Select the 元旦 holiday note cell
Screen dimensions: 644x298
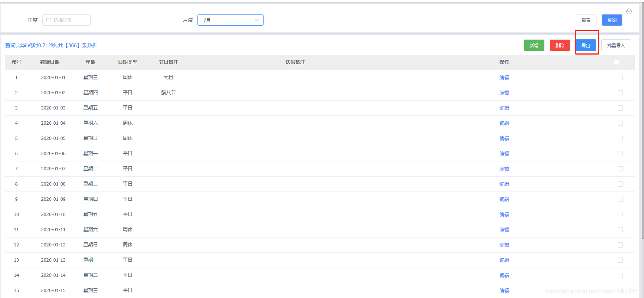click(169, 78)
